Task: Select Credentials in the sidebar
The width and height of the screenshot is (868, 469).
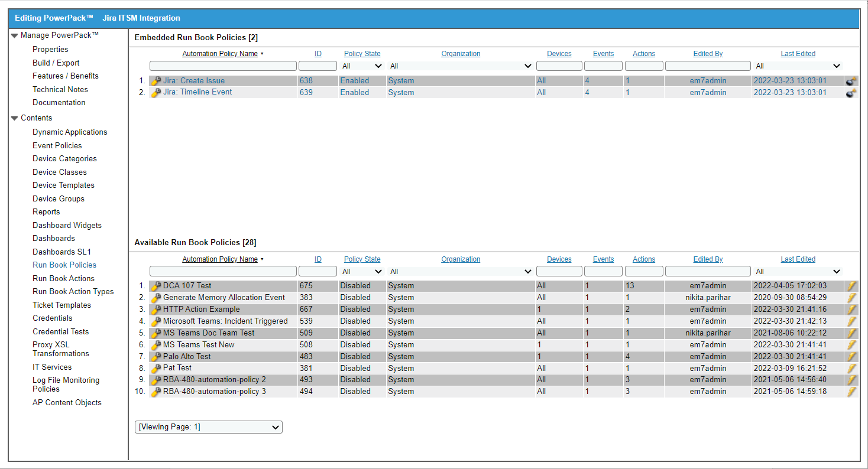Action: click(52, 318)
